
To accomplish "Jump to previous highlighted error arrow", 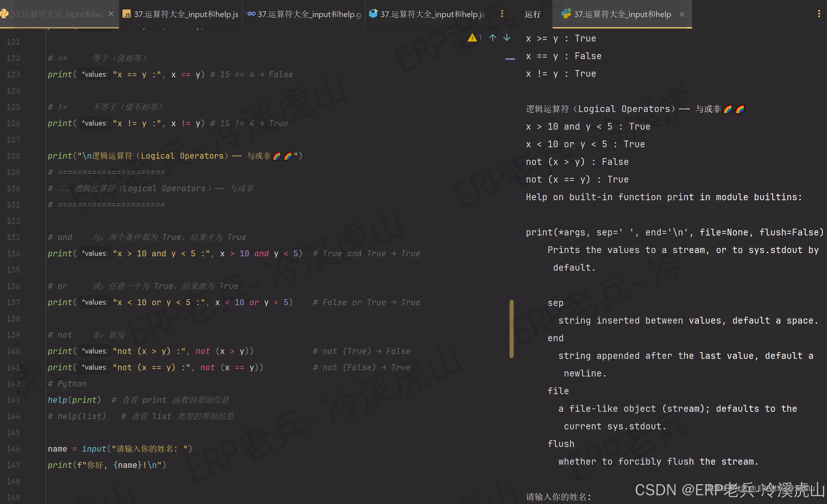I will (x=492, y=38).
